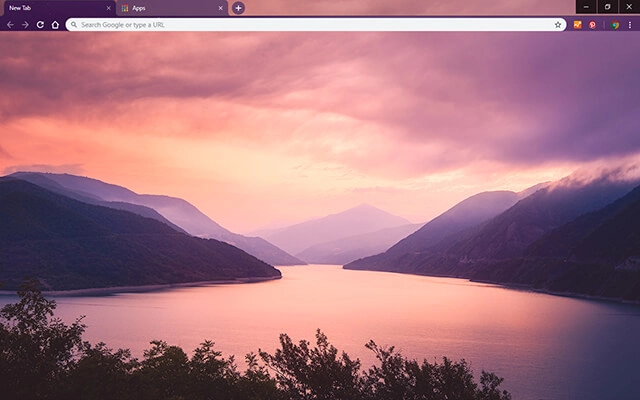Open the Chrome profile avatar icon
Image resolution: width=640 pixels, height=400 pixels.
coord(615,25)
